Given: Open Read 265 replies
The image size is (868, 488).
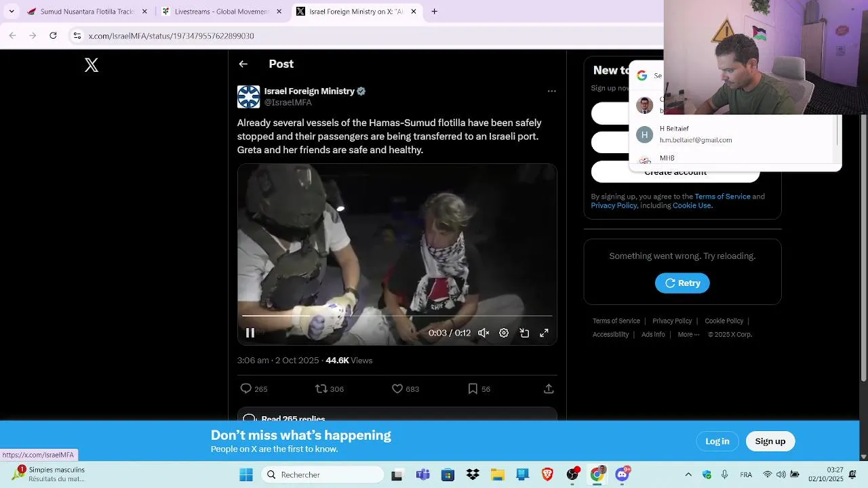Looking at the screenshot, I should coord(397,415).
